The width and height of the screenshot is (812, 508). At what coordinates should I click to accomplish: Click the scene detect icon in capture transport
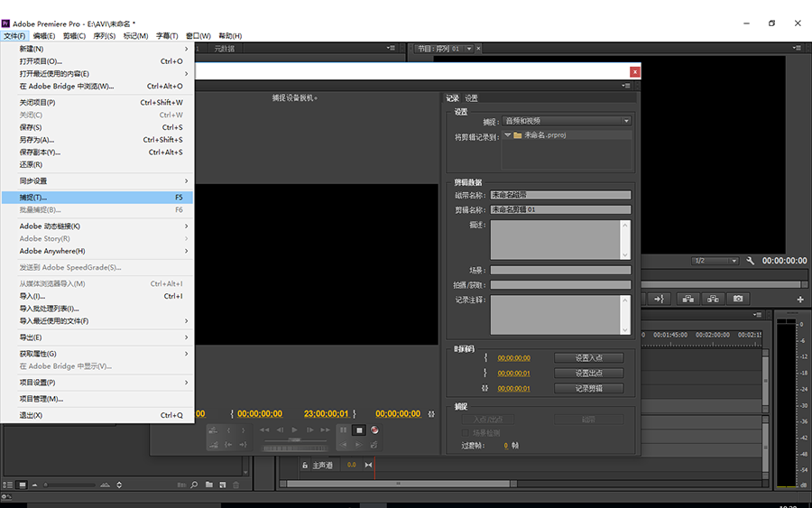click(x=374, y=445)
